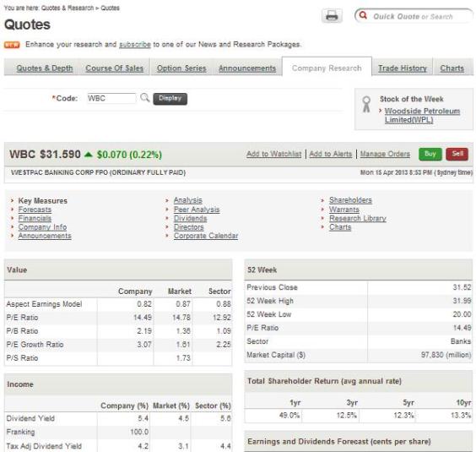This screenshot has height=452, width=476.
Task: Open the Peer Analysis link
Action: click(x=197, y=210)
